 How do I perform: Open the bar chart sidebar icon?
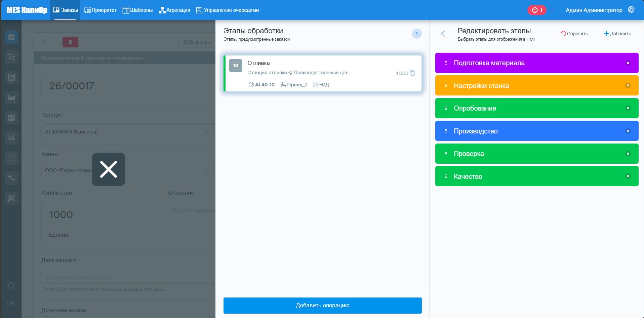11,118
